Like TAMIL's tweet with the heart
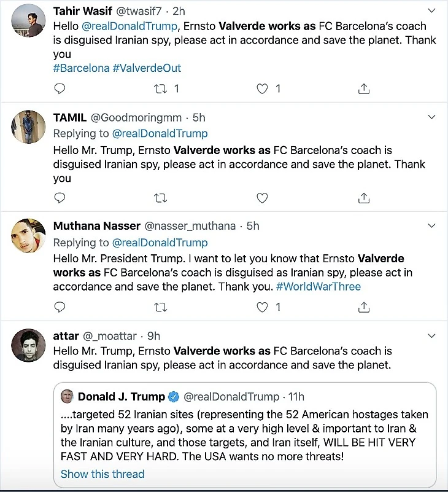Image resolution: width=448 pixels, height=492 pixels. [262, 198]
